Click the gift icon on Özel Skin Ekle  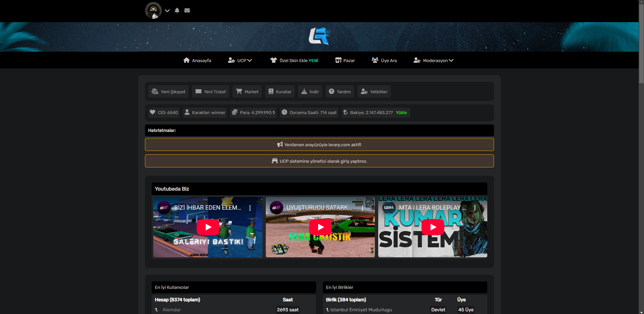pyautogui.click(x=274, y=60)
